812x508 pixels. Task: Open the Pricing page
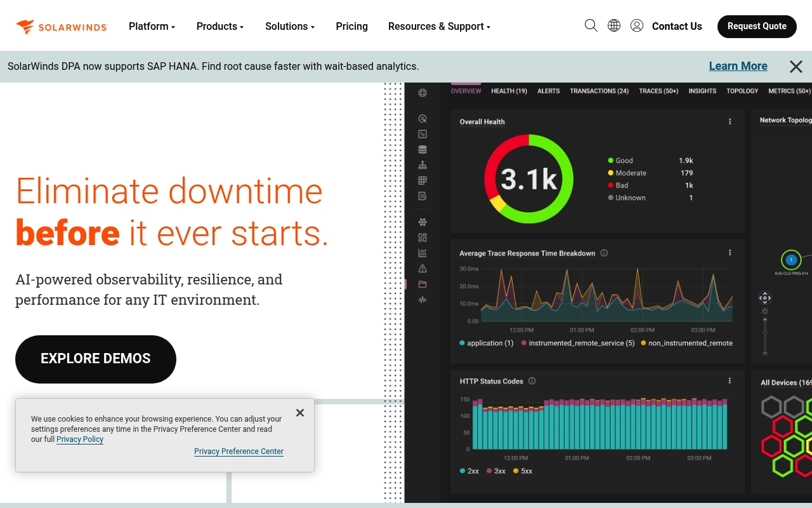352,26
